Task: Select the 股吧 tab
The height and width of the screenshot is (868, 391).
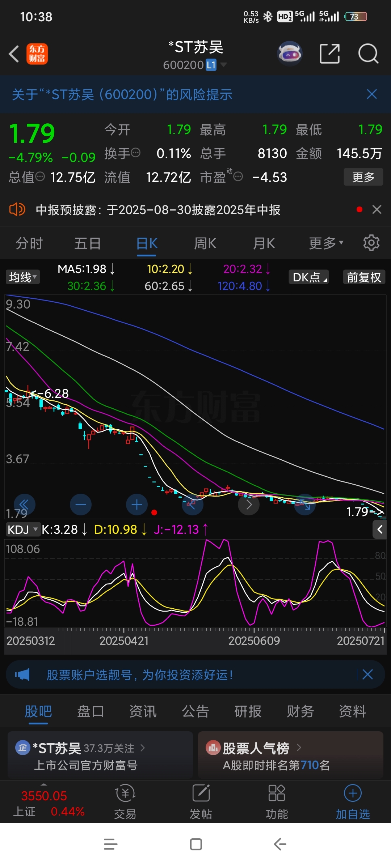Action: 38,711
